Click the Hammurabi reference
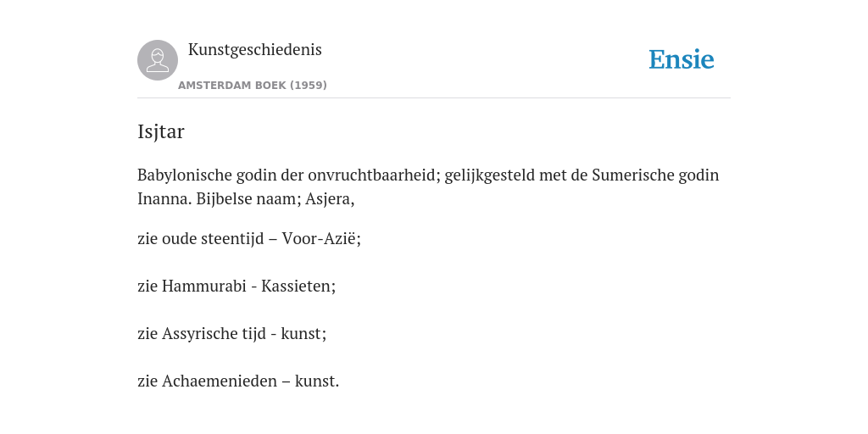The width and height of the screenshot is (868, 434). click(x=203, y=287)
